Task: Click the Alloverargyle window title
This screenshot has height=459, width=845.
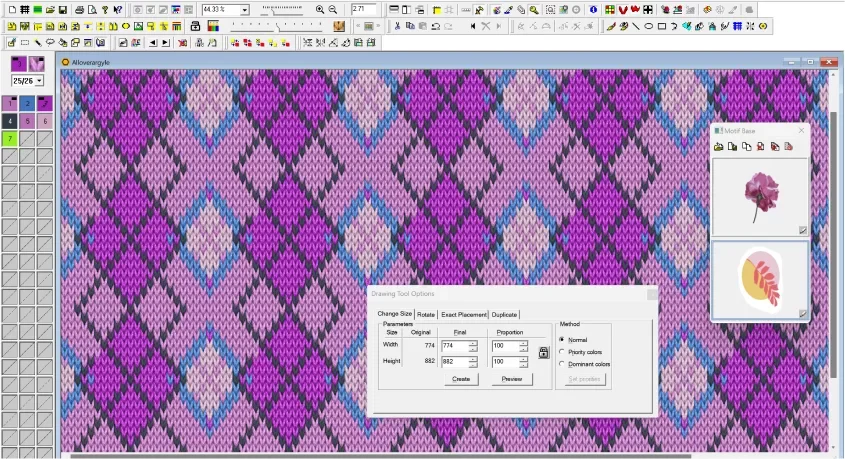Action: [x=91, y=62]
